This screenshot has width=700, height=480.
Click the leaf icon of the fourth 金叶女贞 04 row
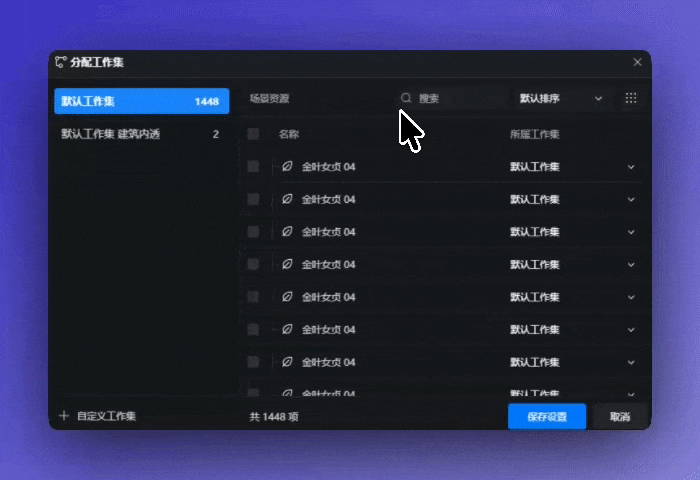coord(287,264)
